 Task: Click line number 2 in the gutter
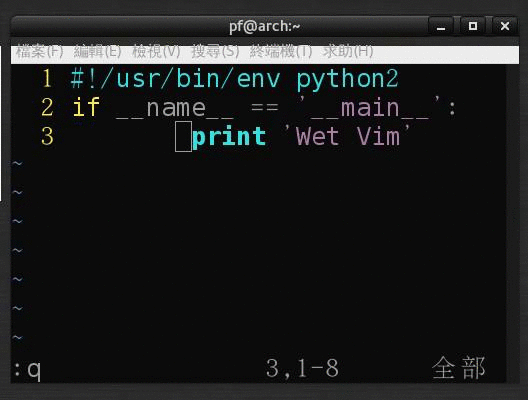[x=47, y=107]
